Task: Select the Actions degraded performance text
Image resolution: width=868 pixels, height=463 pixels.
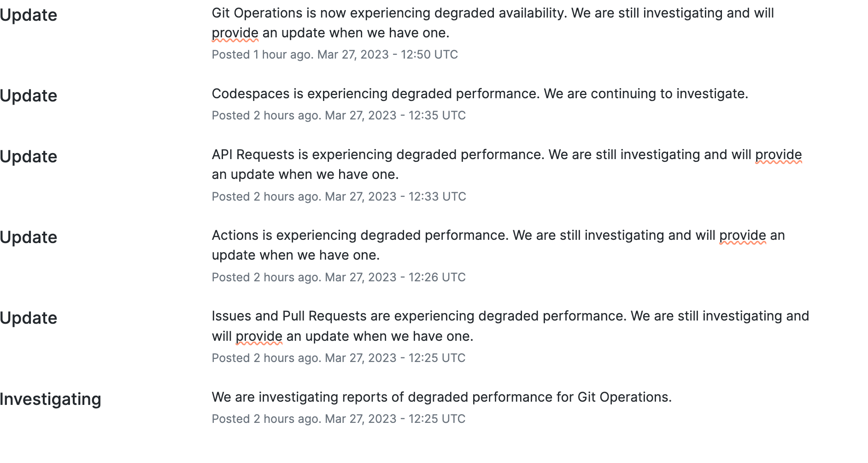Action: tap(498, 245)
